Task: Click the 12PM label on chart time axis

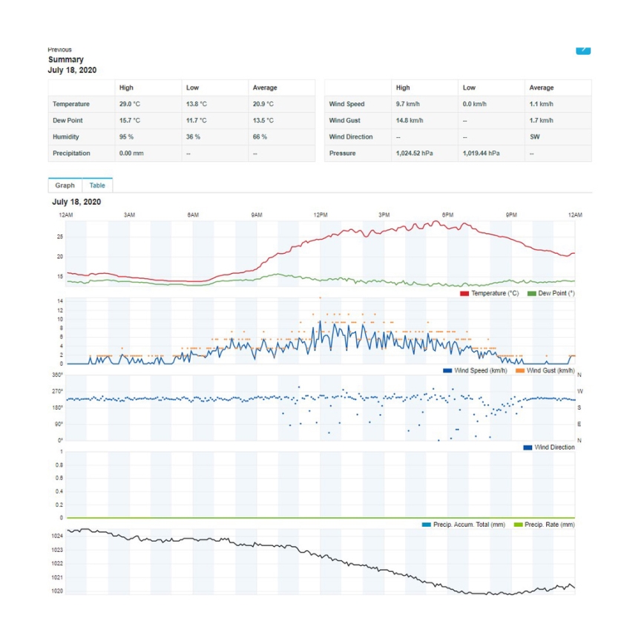Action: (321, 215)
